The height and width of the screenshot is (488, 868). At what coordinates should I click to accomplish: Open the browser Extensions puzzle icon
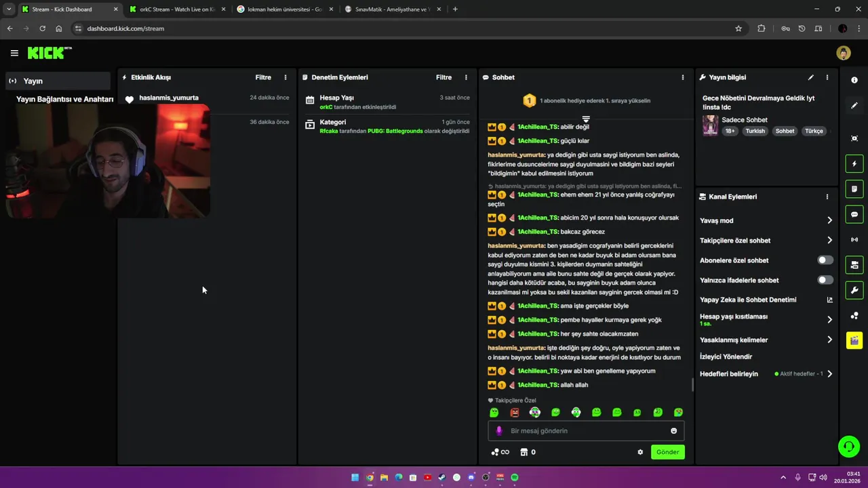762,28
